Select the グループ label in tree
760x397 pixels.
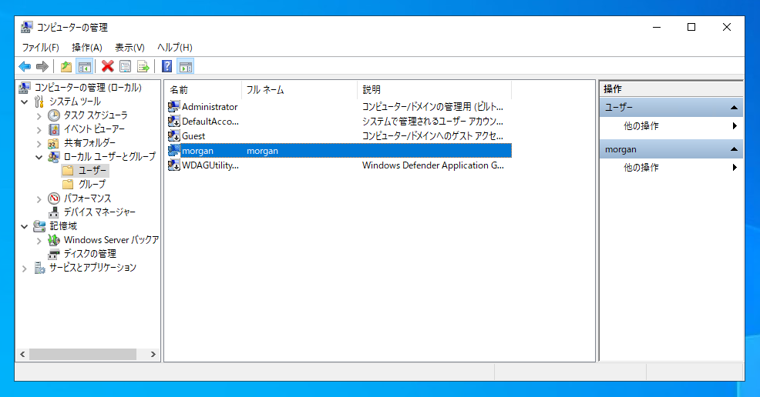click(x=92, y=184)
